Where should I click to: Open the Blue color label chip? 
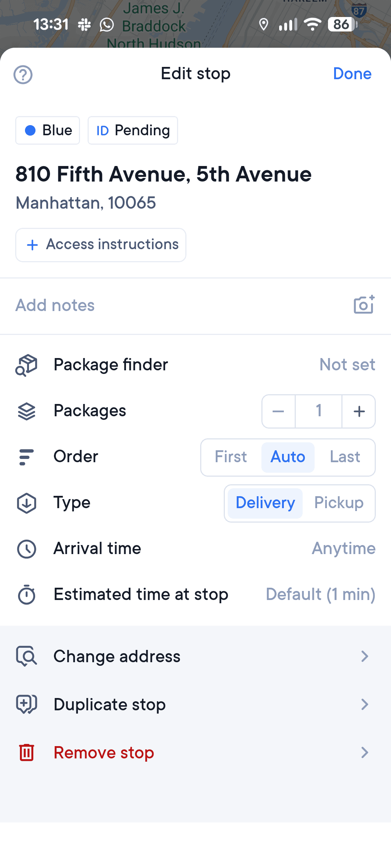(48, 130)
